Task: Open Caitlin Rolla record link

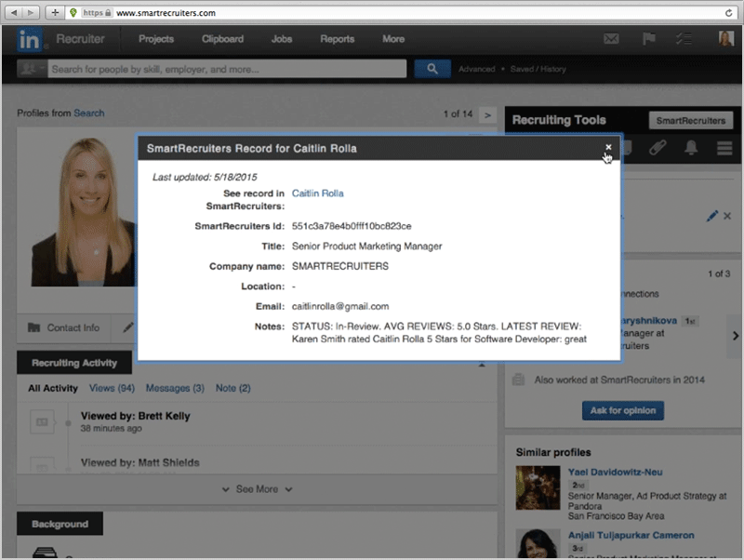Action: tap(317, 193)
